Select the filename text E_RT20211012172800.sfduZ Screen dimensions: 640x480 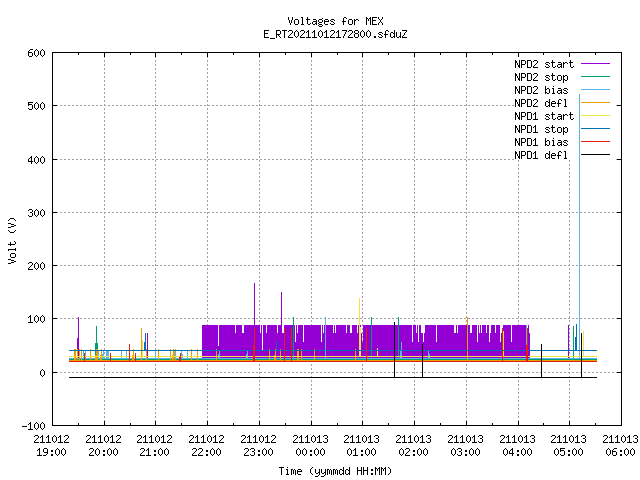point(335,34)
